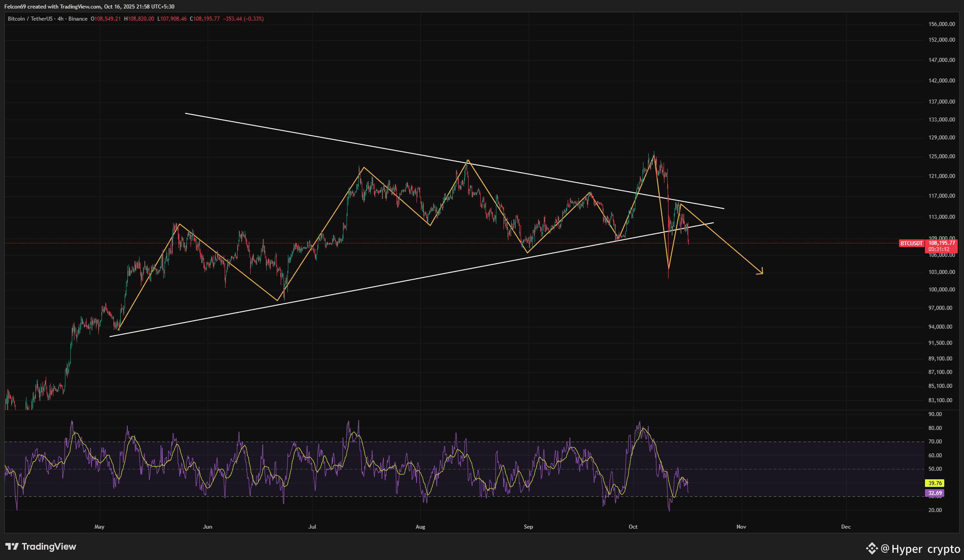Click the current price 108,195.77 label
The height and width of the screenshot is (560, 964).
tap(941, 243)
